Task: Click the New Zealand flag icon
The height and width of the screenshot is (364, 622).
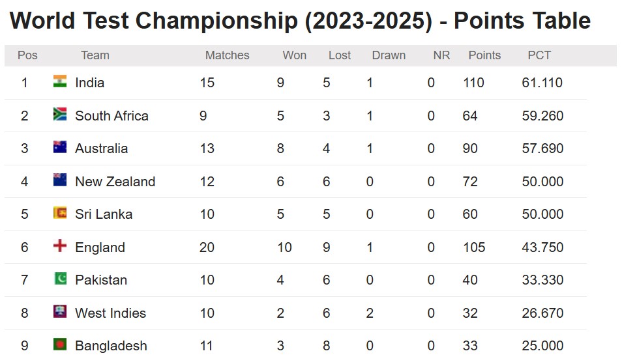Action: click(x=60, y=180)
